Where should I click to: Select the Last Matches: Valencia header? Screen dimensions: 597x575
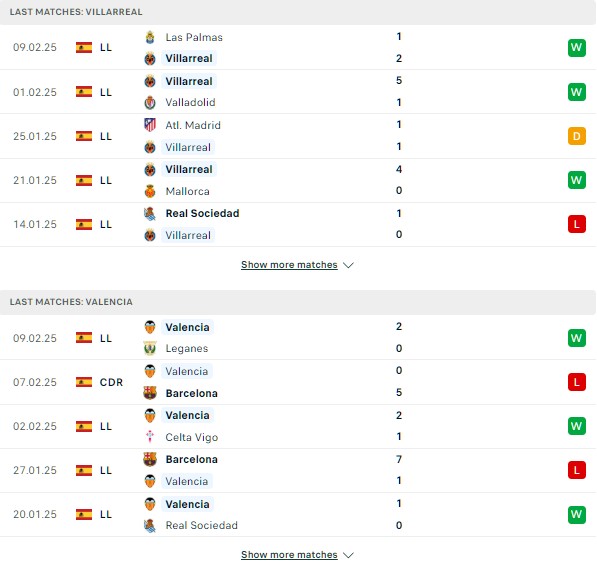tap(298, 302)
